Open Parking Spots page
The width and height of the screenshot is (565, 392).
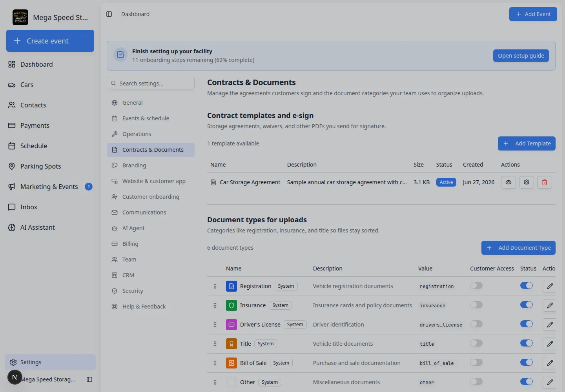pyautogui.click(x=50, y=166)
